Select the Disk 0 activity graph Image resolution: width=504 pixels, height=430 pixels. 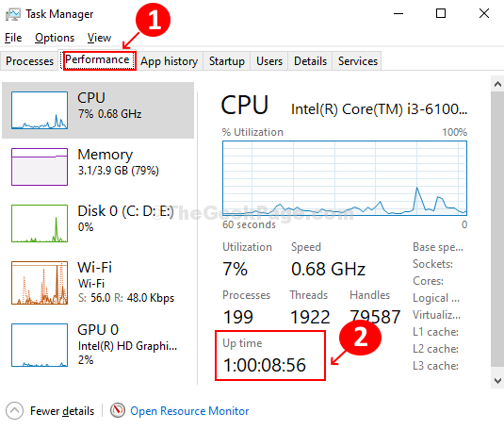[40, 223]
